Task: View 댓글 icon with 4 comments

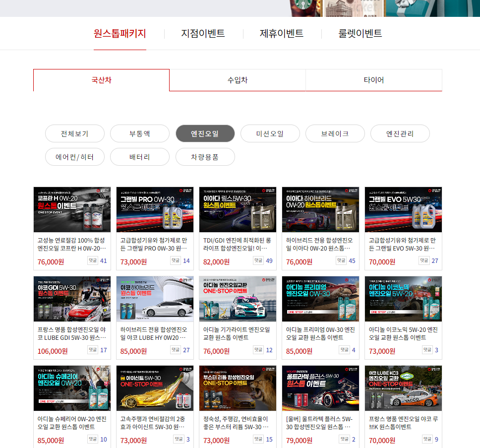Action: [x=345, y=350]
